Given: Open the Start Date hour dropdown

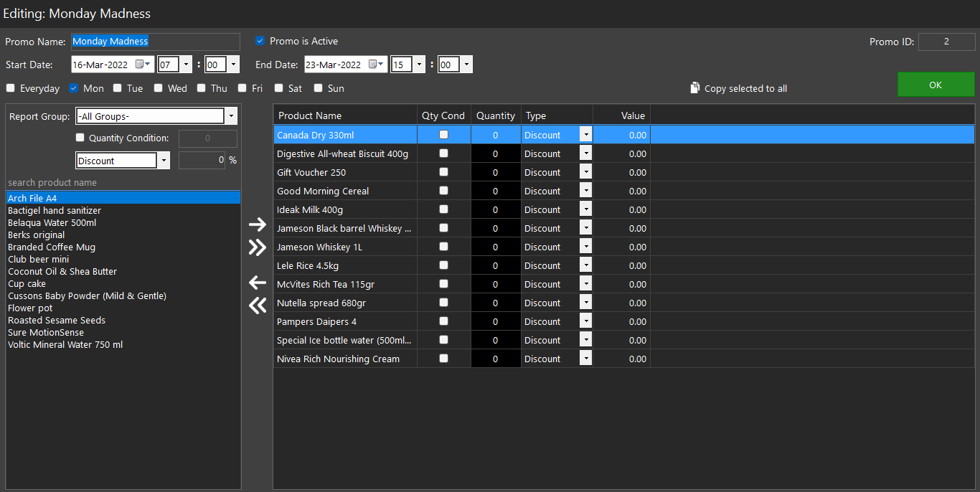Looking at the screenshot, I should [186, 65].
